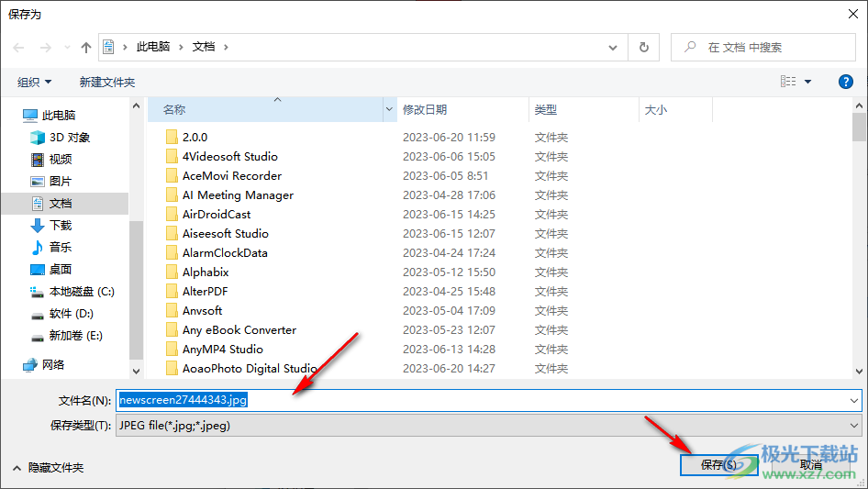Select the Anvsoft folder
The height and width of the screenshot is (489, 868).
pyautogui.click(x=202, y=311)
